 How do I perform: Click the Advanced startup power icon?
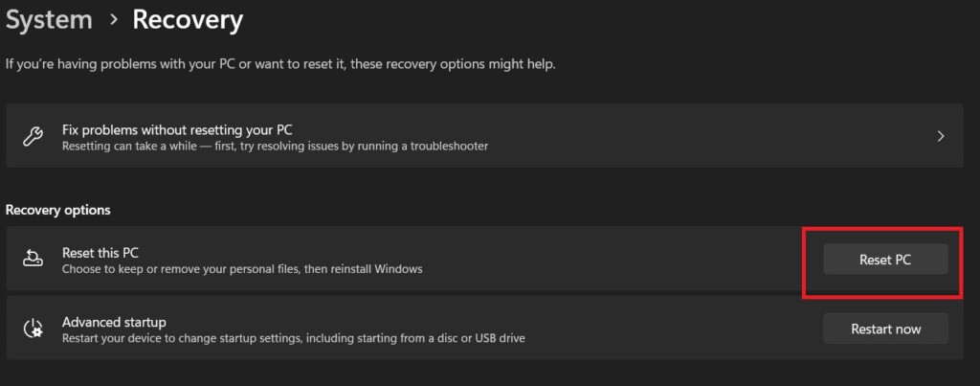click(32, 329)
